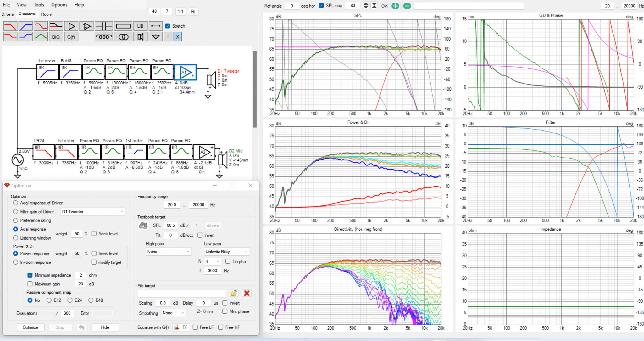Viewport: 644px width, 341px height.
Task: Insert an inductor coil component
Action: tap(103, 37)
